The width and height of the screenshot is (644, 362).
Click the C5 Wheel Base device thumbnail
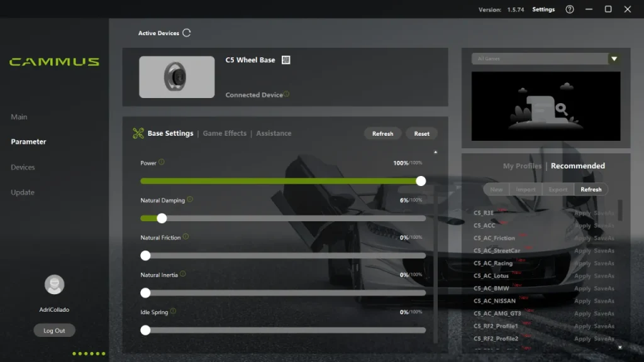pos(177,77)
